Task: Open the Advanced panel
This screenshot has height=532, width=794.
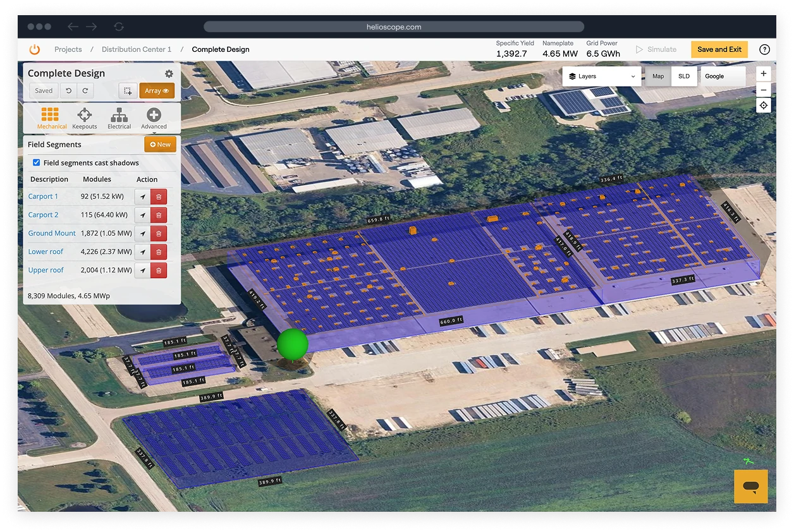Action: (x=153, y=118)
